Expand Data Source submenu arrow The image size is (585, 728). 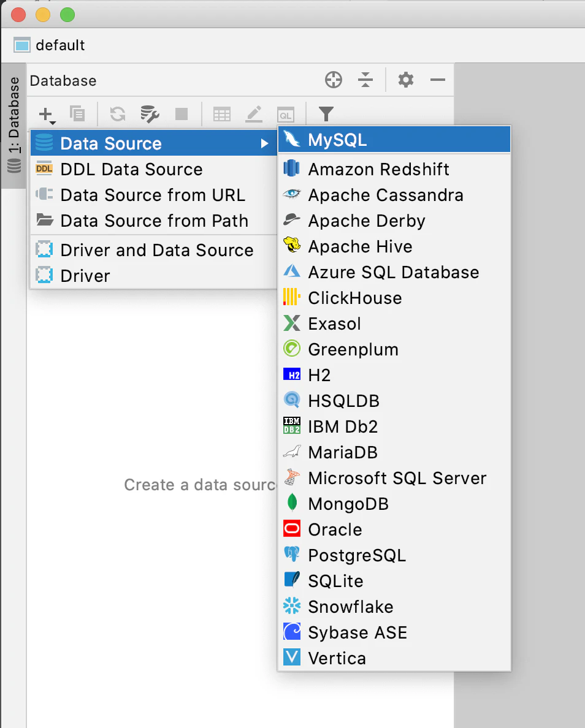pyautogui.click(x=264, y=143)
